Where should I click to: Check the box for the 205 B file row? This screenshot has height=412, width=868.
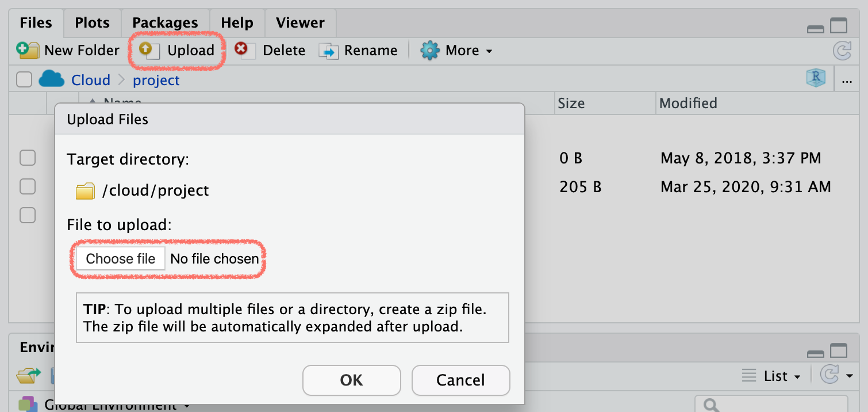(28, 186)
